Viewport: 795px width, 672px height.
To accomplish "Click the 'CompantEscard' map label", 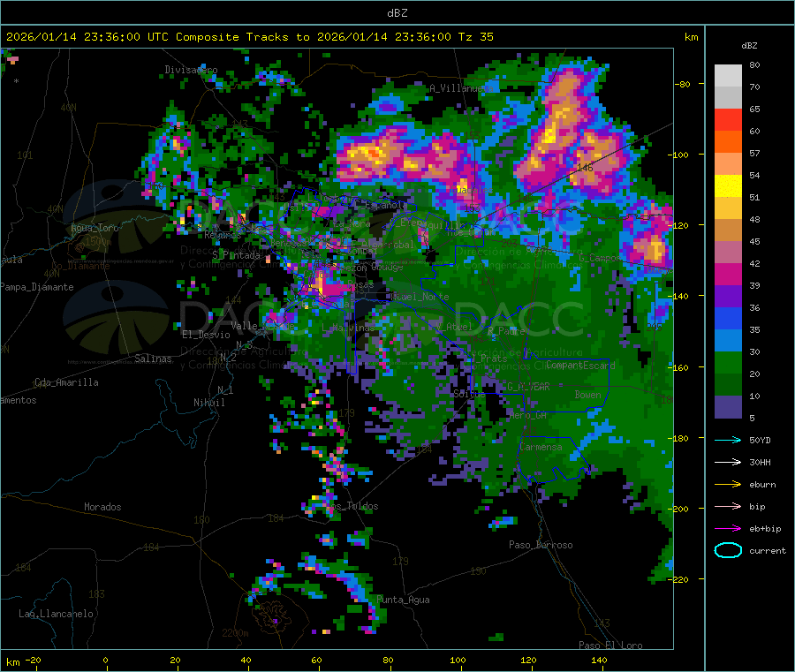I will [x=580, y=365].
